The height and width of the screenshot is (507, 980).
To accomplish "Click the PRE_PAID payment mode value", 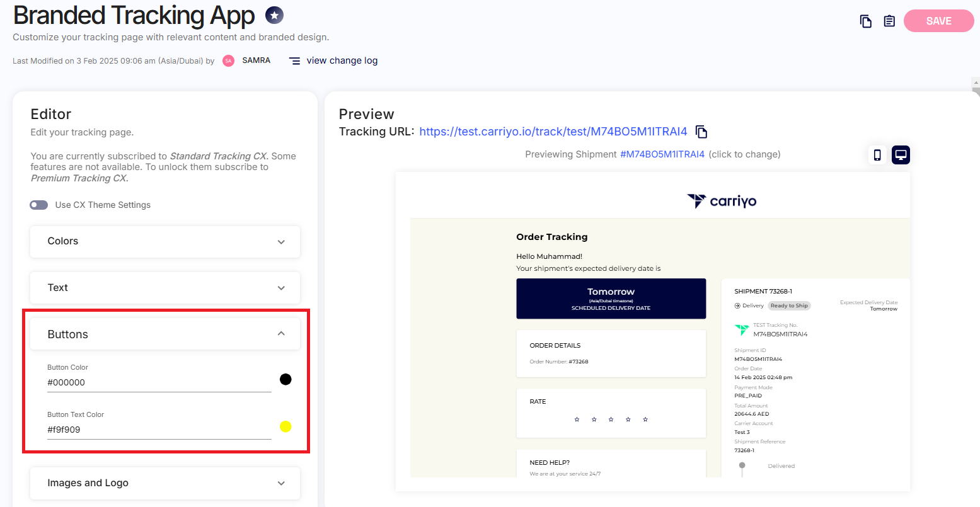I will (x=748, y=396).
